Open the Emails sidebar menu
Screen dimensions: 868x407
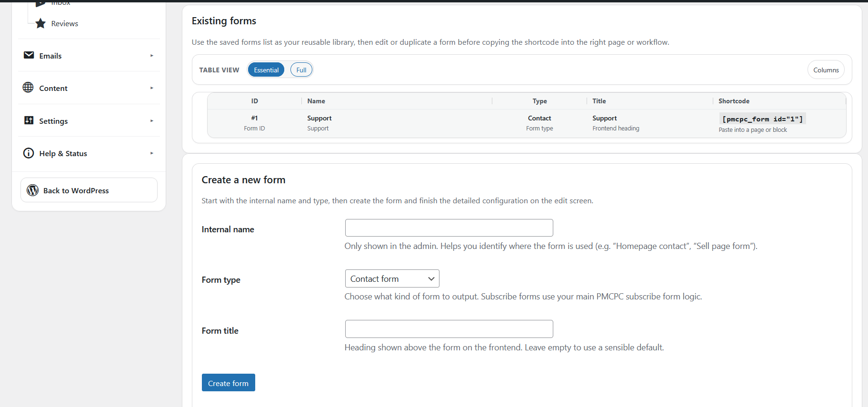[89, 56]
